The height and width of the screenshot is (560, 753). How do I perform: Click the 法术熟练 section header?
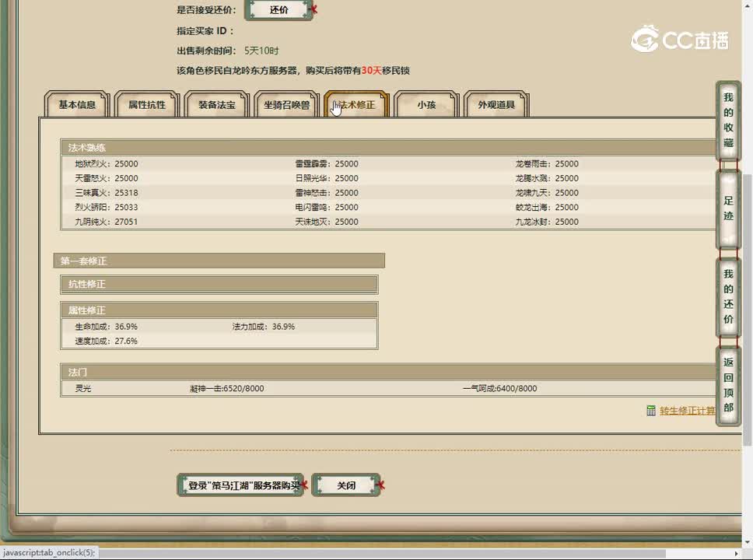(x=389, y=147)
